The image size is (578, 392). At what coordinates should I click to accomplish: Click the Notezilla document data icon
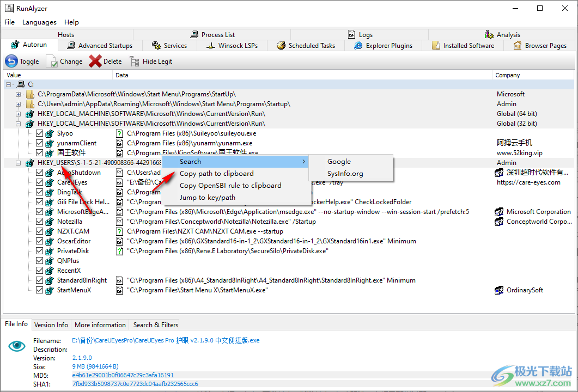coord(119,222)
